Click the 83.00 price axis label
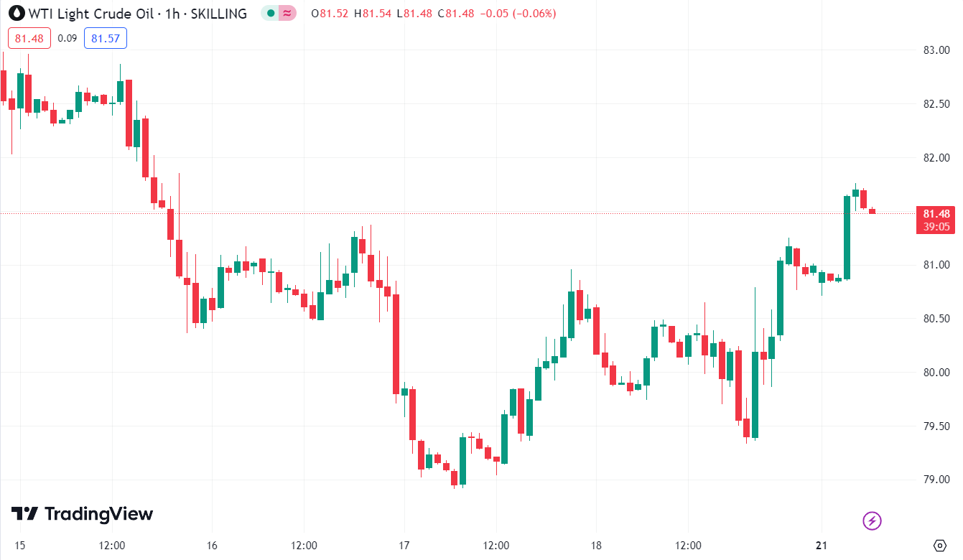The width and height of the screenshot is (963, 560). point(936,50)
